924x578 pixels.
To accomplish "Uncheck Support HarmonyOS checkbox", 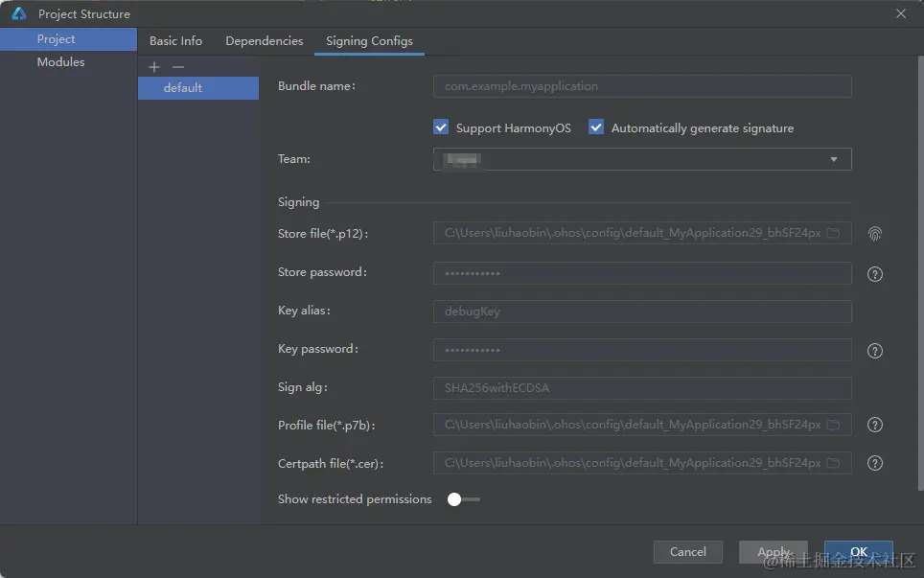I will tap(441, 127).
